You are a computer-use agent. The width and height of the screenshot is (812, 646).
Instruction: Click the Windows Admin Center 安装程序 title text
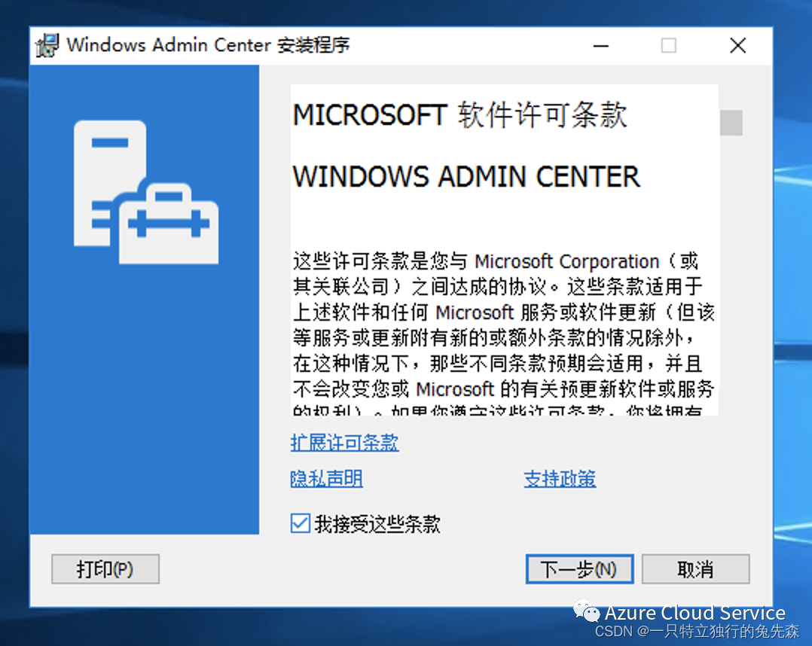click(x=208, y=45)
